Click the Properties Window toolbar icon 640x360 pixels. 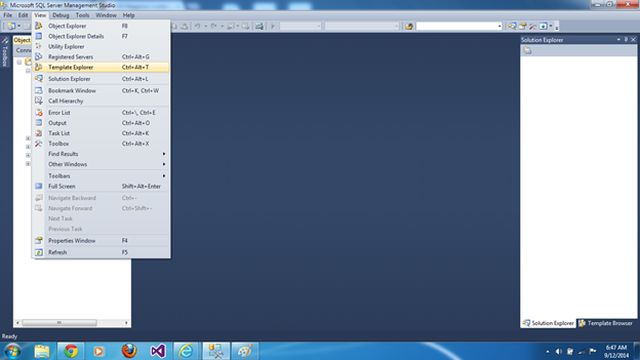(x=522, y=26)
